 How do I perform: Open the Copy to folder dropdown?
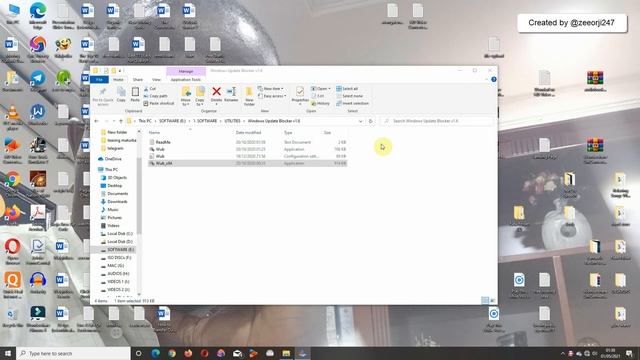point(200,97)
